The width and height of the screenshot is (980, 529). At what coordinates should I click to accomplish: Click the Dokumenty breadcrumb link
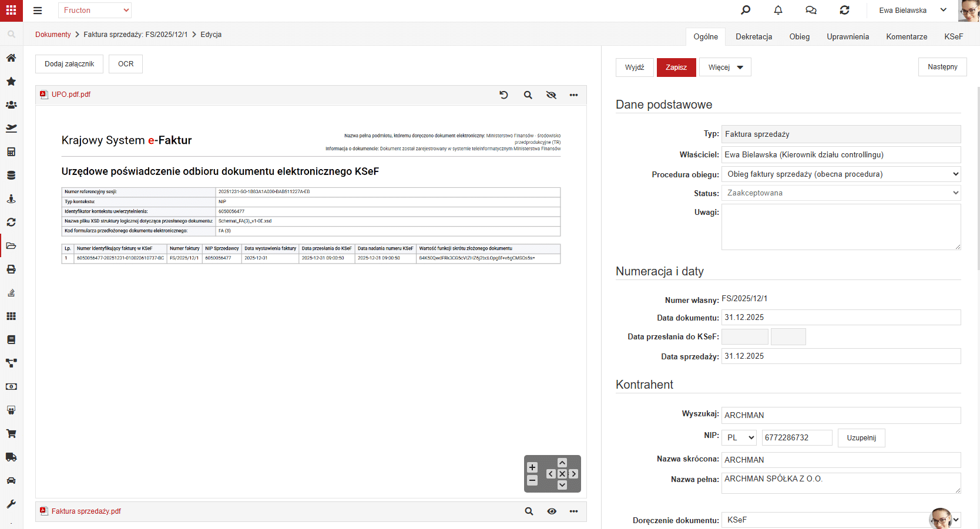(53, 35)
